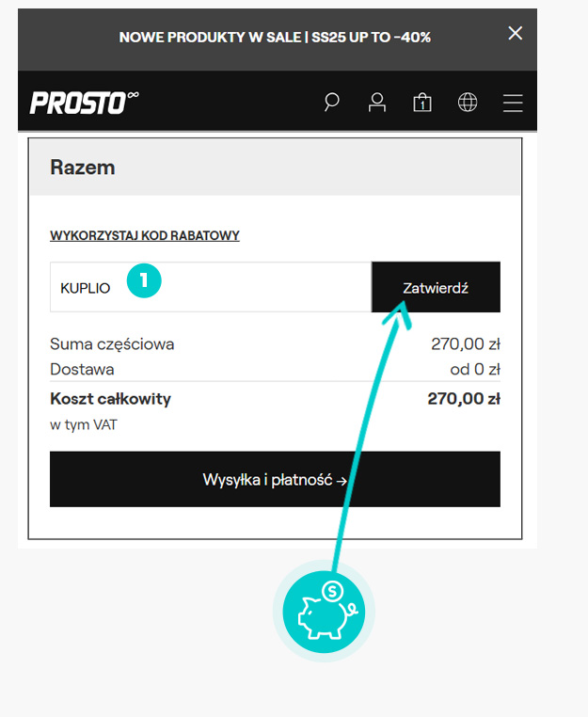
Task: Open search with the magnifier icon
Action: tap(331, 102)
